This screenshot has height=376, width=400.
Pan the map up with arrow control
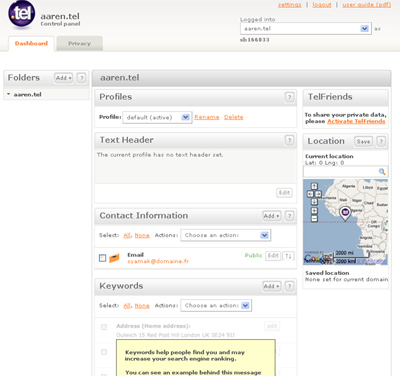(x=314, y=186)
